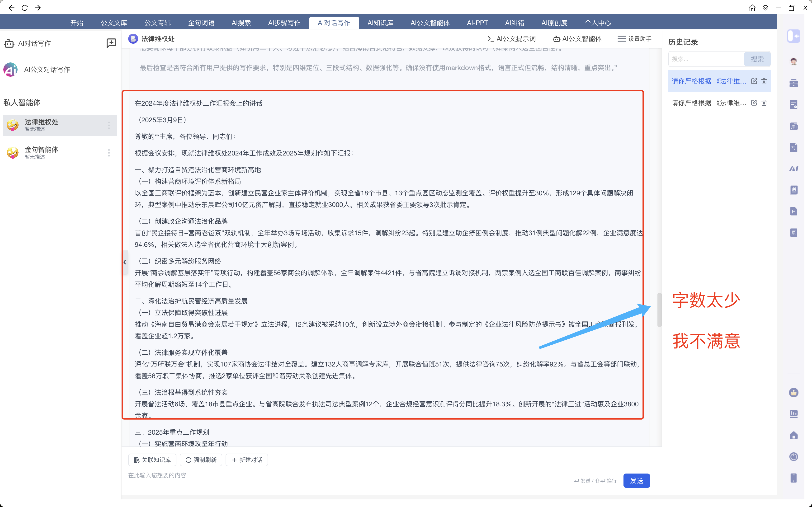
Task: Switch to the AI知识库 tab
Action: [x=380, y=23]
